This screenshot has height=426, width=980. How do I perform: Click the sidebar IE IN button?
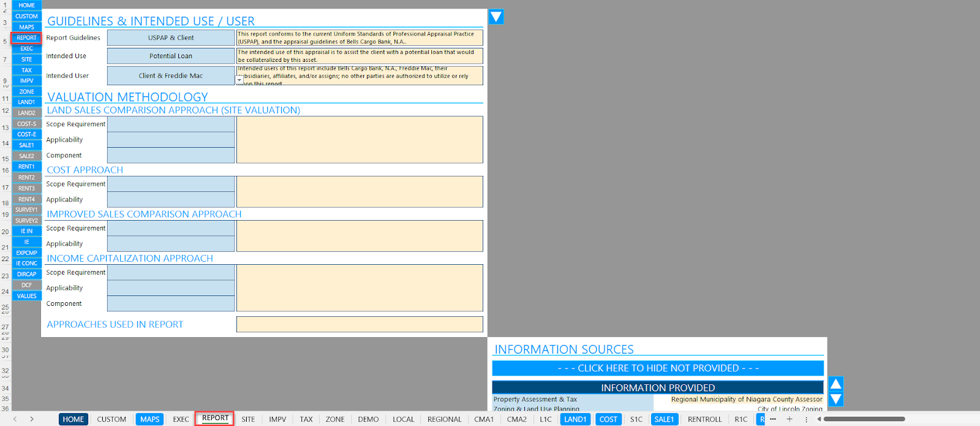(26, 231)
